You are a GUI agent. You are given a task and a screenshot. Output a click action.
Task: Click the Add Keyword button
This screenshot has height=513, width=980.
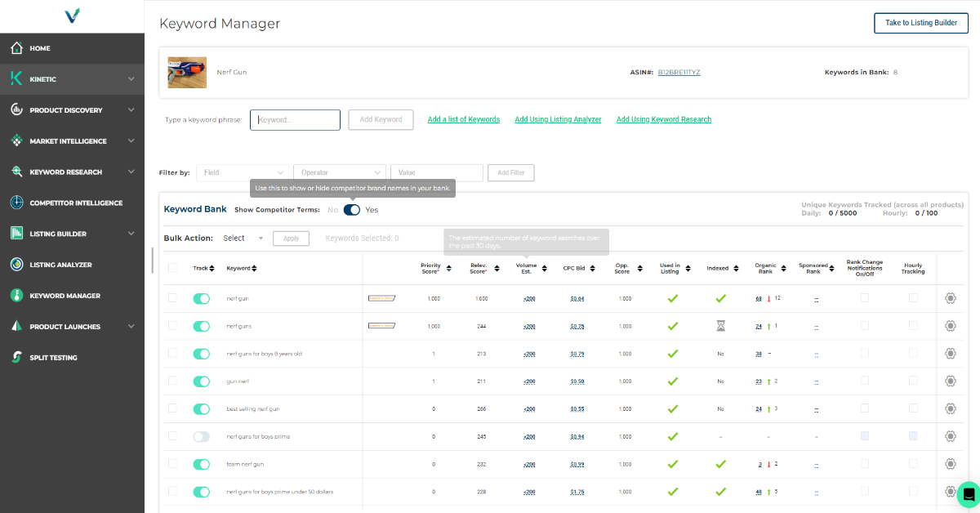click(x=381, y=119)
